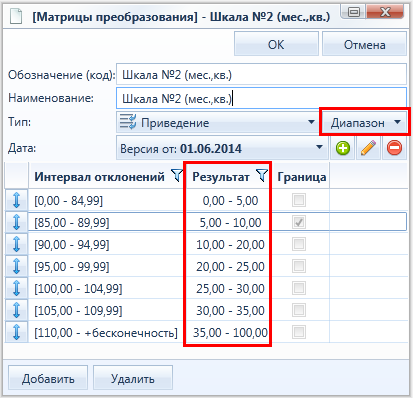Image resolution: width=413 pixels, height=398 pixels.
Task: Click move arrow for row [110,00 - +бесконечность]
Action: 16,332
